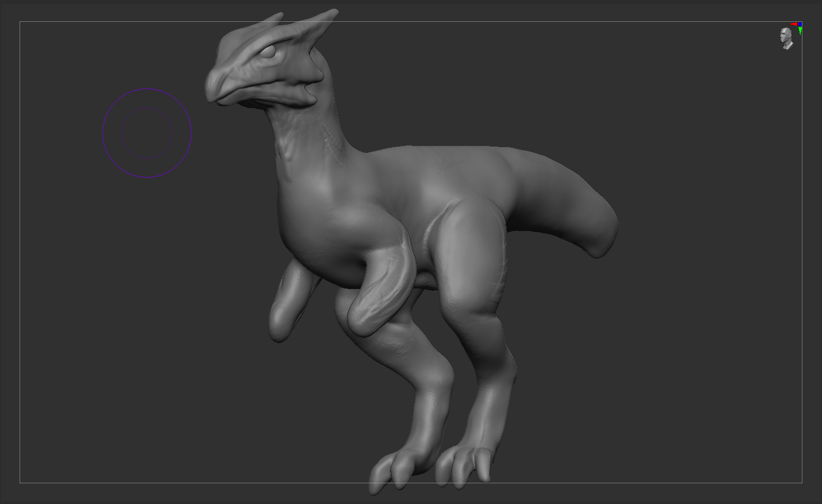Image resolution: width=822 pixels, height=504 pixels.
Task: Click the clawed foot on the right
Action: point(465,464)
